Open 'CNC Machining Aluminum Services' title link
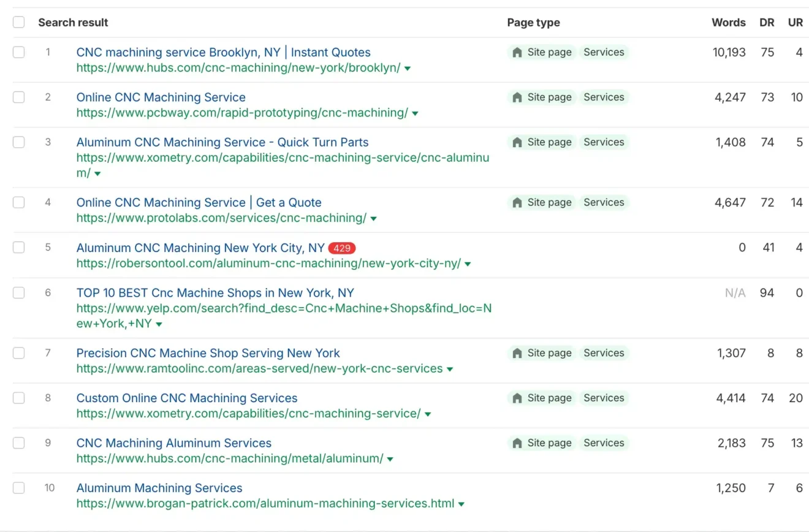Image resolution: width=809 pixels, height=532 pixels. pos(173,443)
